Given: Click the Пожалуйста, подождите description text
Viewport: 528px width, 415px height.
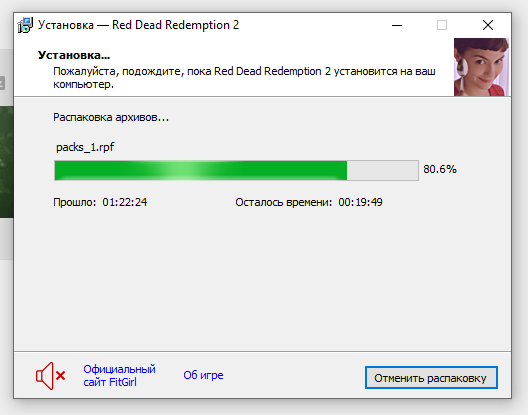Looking at the screenshot, I should pos(244,77).
